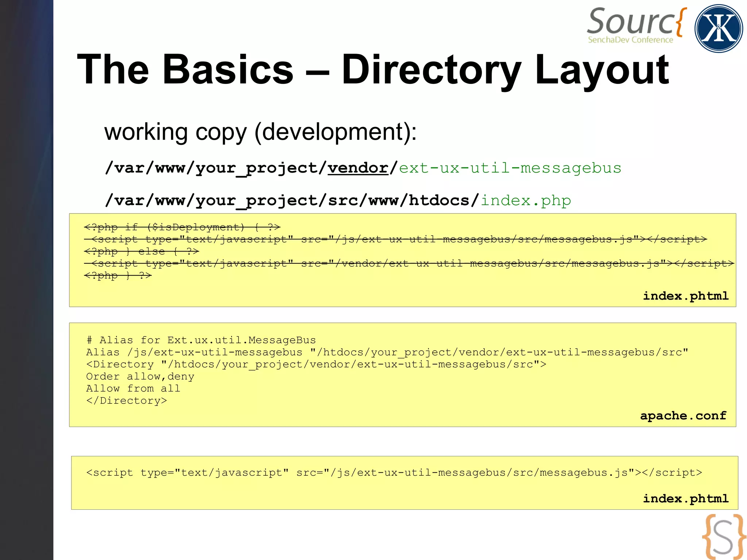The width and height of the screenshot is (747, 560).
Task: Click the Allow from all line
Action: (133, 388)
